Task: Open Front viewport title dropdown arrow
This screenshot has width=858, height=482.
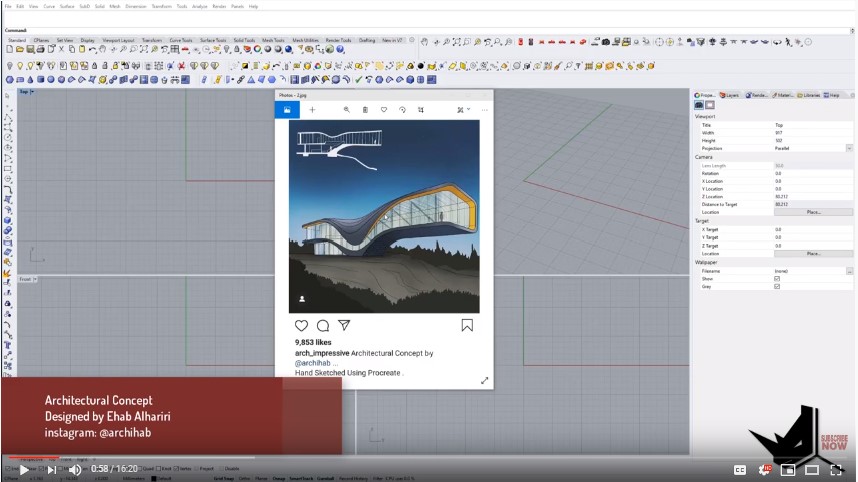Action: point(35,279)
